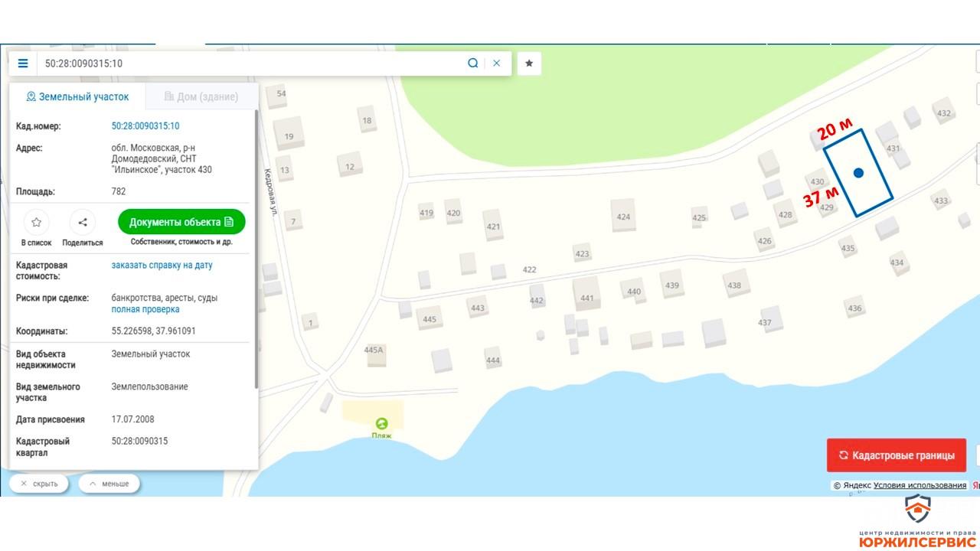This screenshot has width=980, height=551.
Task: Toggle Кадастровые границы layer
Action: (896, 455)
